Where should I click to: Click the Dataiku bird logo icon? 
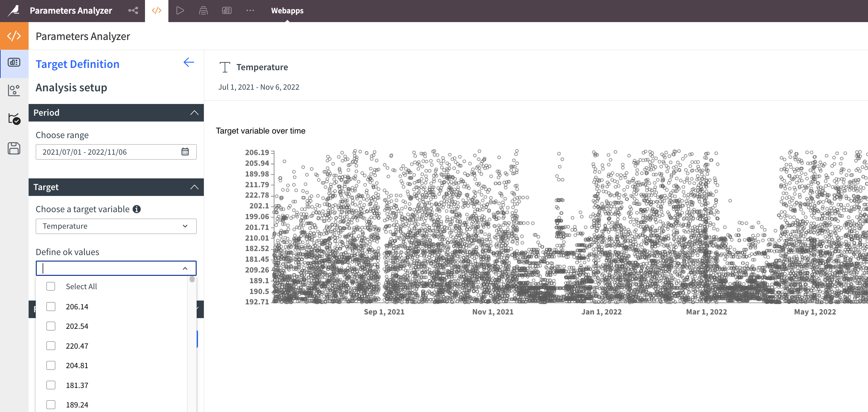14,10
